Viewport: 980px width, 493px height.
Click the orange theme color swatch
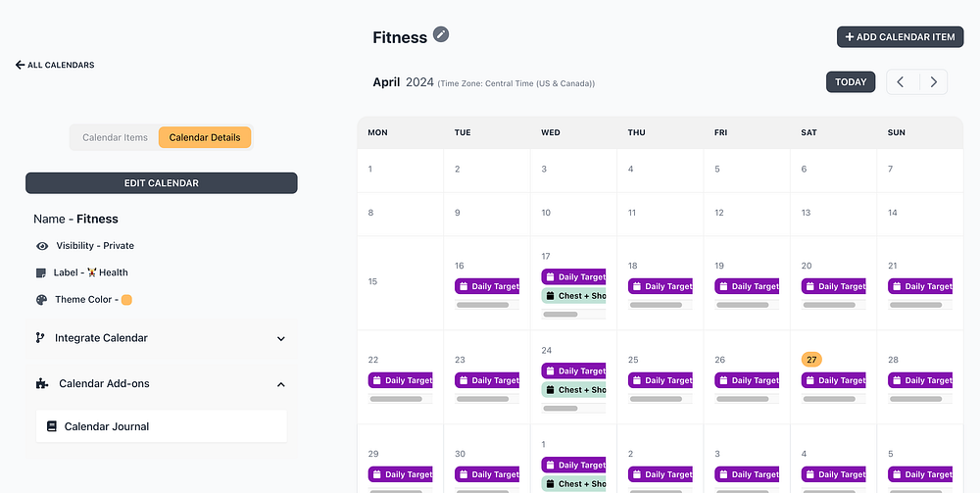pos(126,300)
